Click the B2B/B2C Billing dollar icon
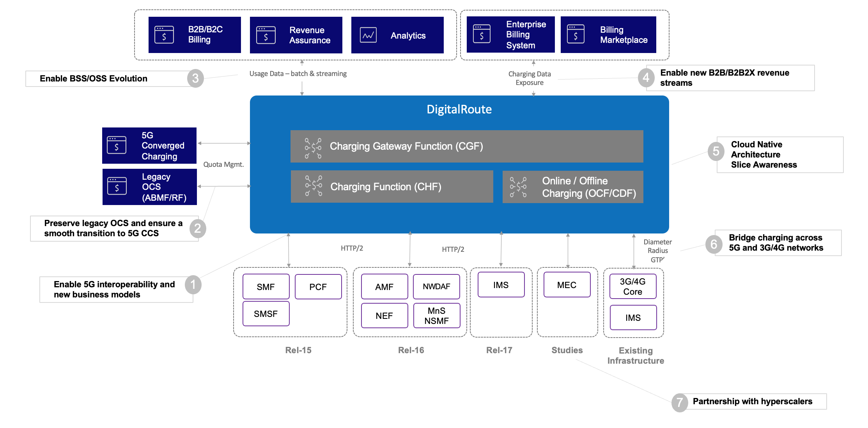Screen dimensions: 868x428 (164, 35)
